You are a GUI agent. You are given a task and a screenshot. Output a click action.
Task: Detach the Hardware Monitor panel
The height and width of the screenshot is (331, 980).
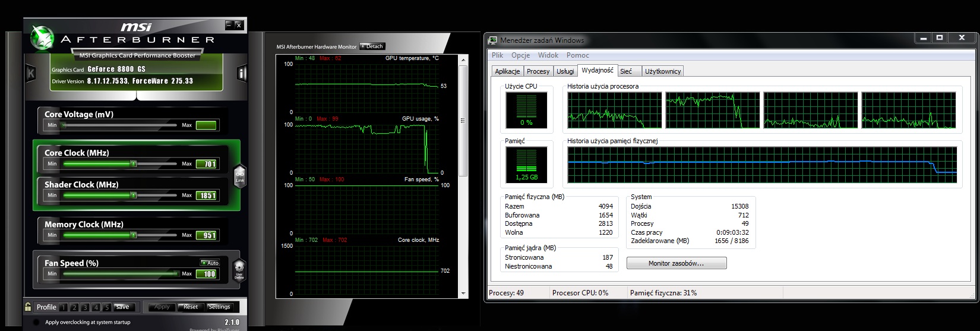372,46
